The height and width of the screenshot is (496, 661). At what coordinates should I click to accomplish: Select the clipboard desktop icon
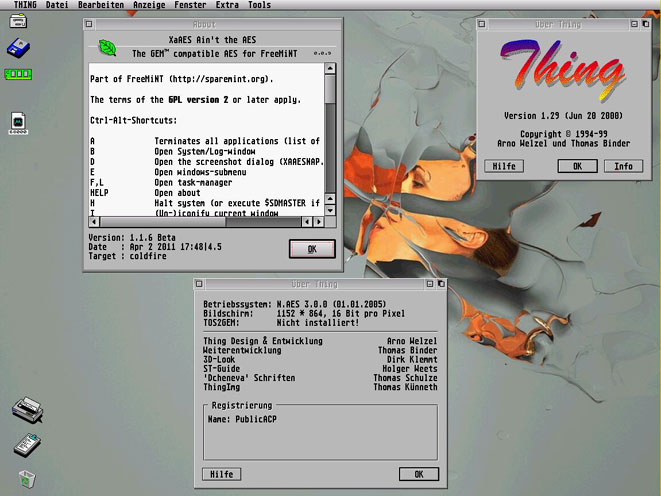[27, 445]
